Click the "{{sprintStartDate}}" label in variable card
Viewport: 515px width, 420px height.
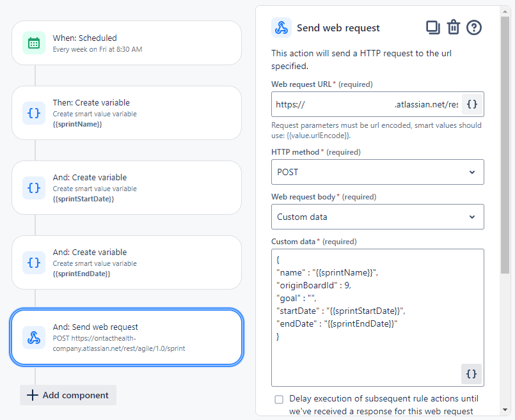83,199
